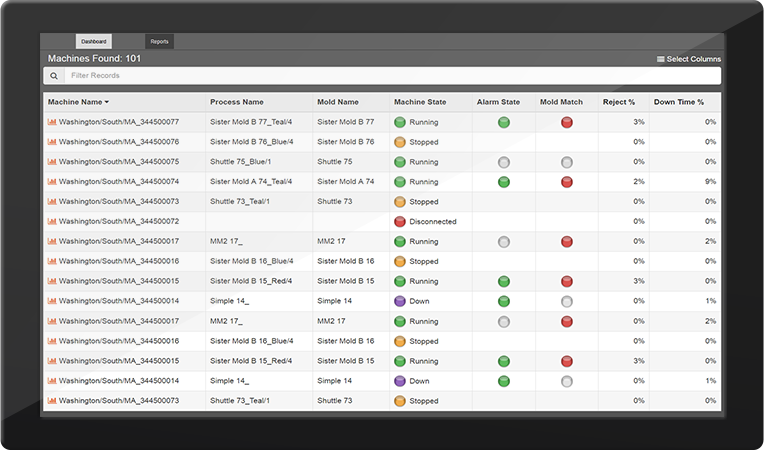Select process cell 'Sister Mold B 76_Blue/4'
Image resolution: width=764 pixels, height=450 pixels.
pyautogui.click(x=251, y=142)
